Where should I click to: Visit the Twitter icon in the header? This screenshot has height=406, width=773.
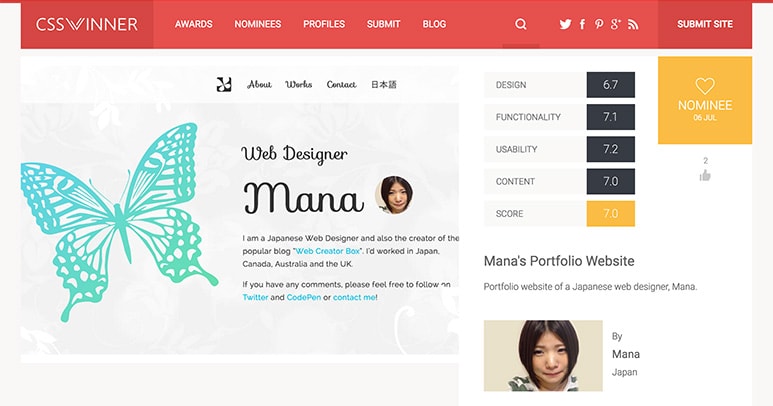click(x=565, y=24)
